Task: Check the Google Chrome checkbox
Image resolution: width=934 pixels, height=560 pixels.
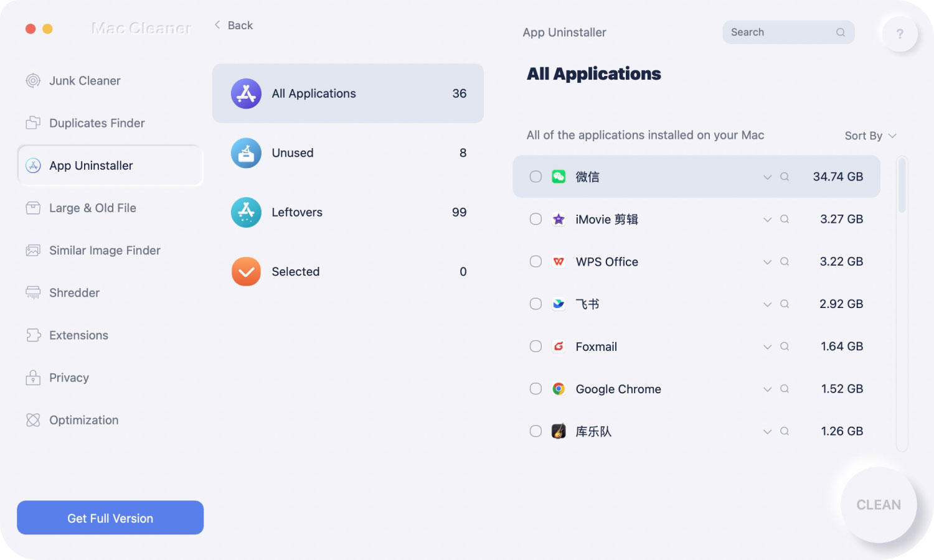Action: click(x=535, y=389)
